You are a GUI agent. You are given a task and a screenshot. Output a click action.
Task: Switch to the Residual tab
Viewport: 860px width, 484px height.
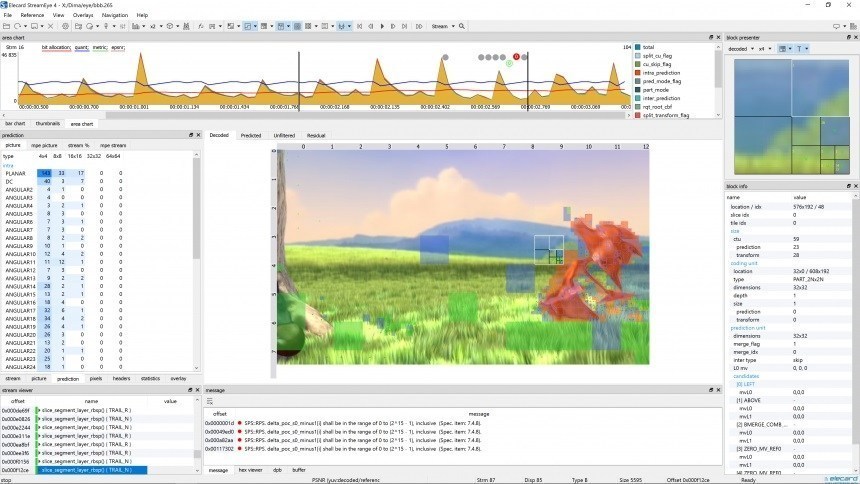tap(316, 136)
